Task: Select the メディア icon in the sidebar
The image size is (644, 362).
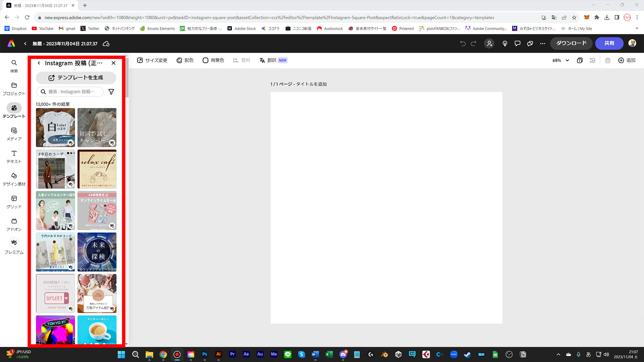Action: [14, 133]
